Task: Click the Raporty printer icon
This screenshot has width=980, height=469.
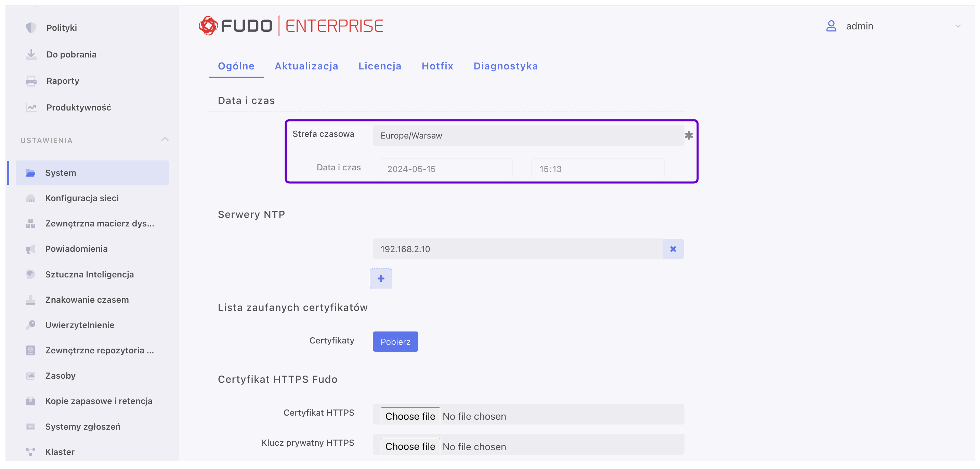Action: (31, 81)
